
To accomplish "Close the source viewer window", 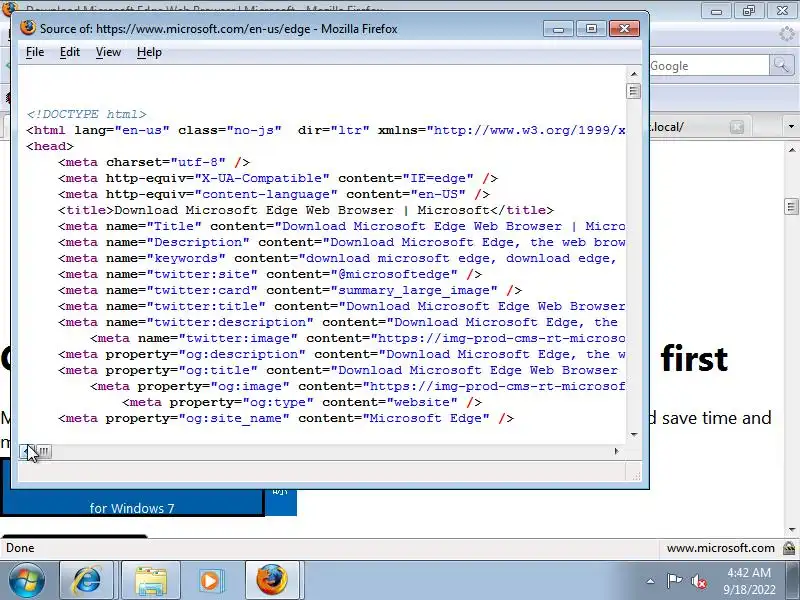I will [x=624, y=29].
